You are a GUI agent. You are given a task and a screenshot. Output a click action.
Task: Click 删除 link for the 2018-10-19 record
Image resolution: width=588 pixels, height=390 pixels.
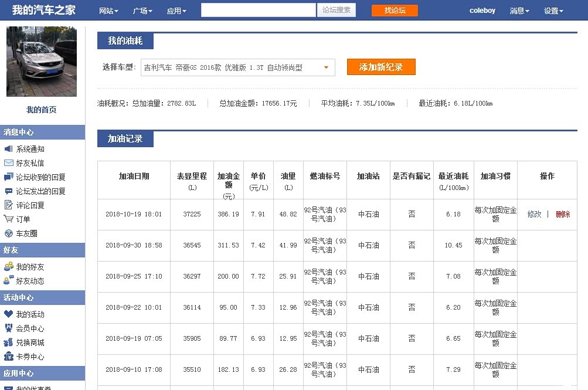[x=563, y=214]
